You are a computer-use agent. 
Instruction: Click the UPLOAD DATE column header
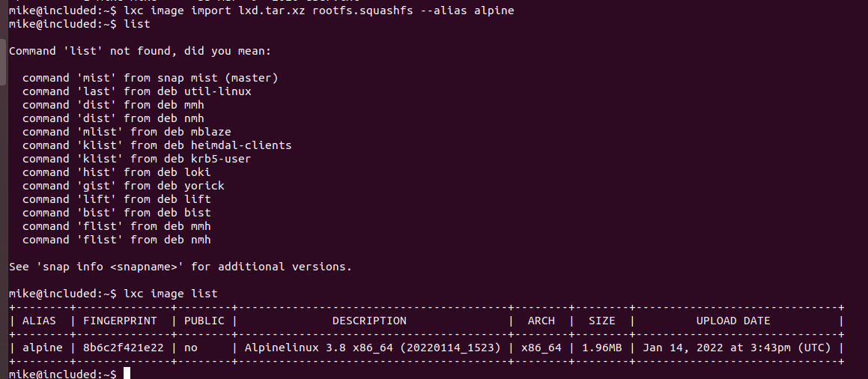tap(733, 321)
